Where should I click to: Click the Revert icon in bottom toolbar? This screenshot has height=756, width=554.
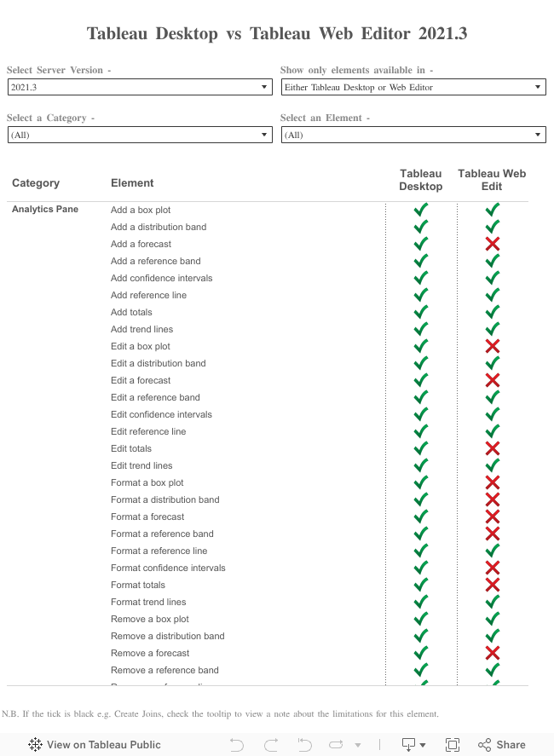(x=303, y=744)
